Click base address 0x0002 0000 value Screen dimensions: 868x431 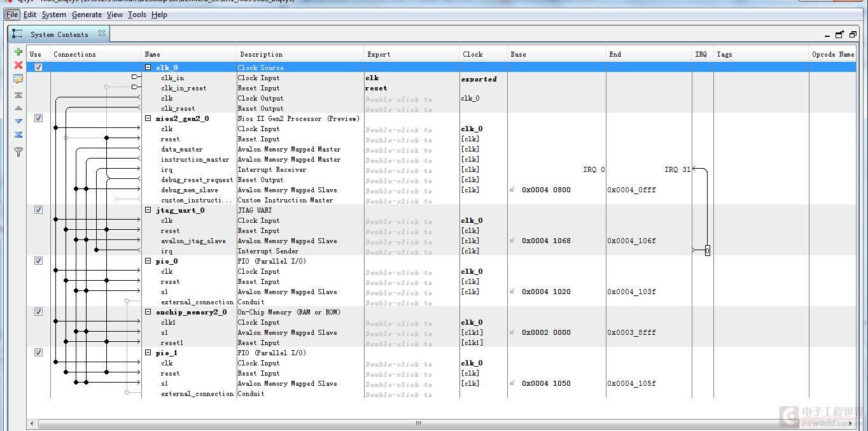pos(546,332)
